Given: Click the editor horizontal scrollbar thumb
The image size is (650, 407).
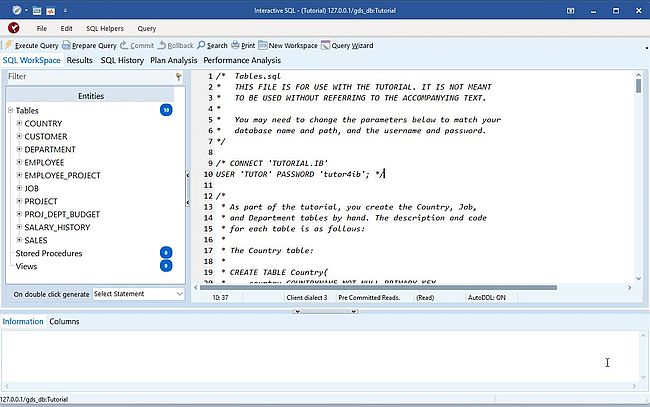Looking at the screenshot, I should tap(378, 287).
